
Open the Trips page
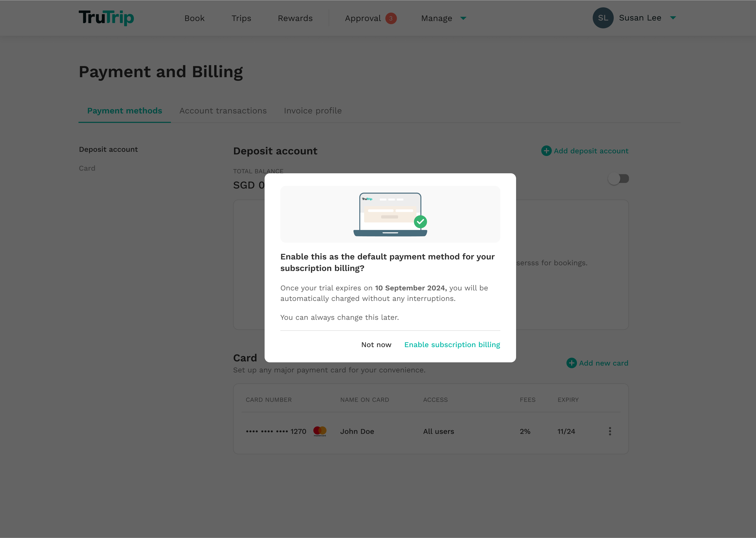[241, 18]
